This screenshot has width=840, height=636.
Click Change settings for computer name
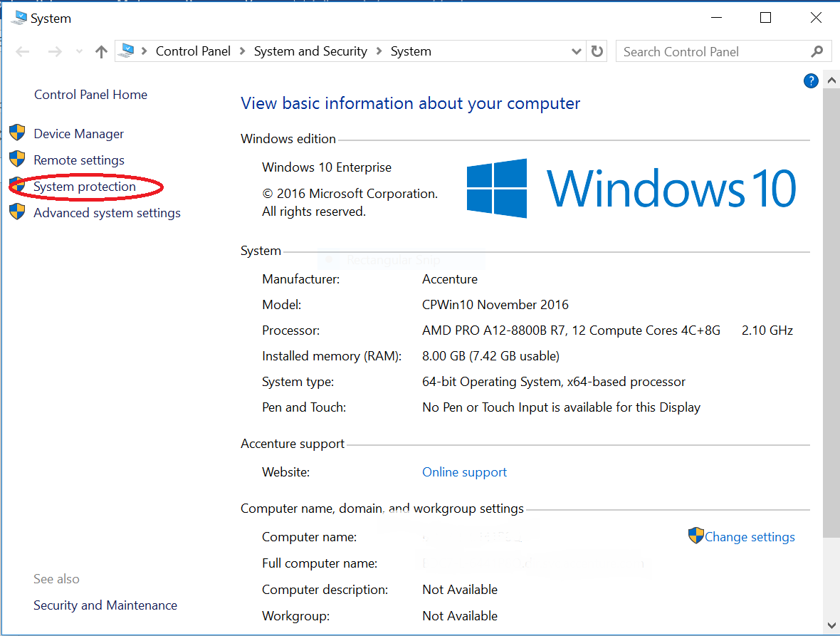748,536
